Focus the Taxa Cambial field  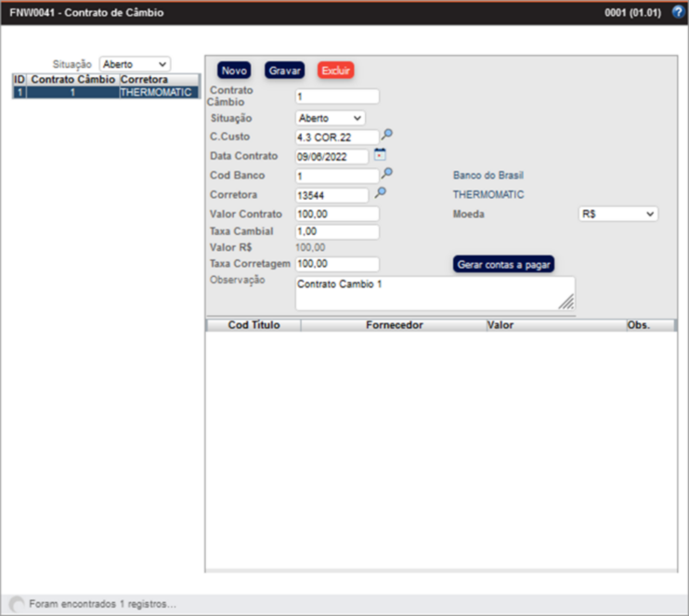[x=336, y=232]
